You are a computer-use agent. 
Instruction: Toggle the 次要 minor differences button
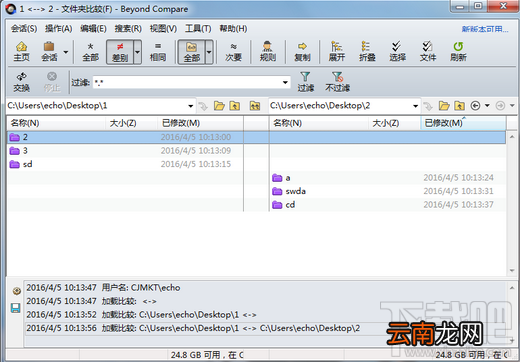(x=233, y=52)
